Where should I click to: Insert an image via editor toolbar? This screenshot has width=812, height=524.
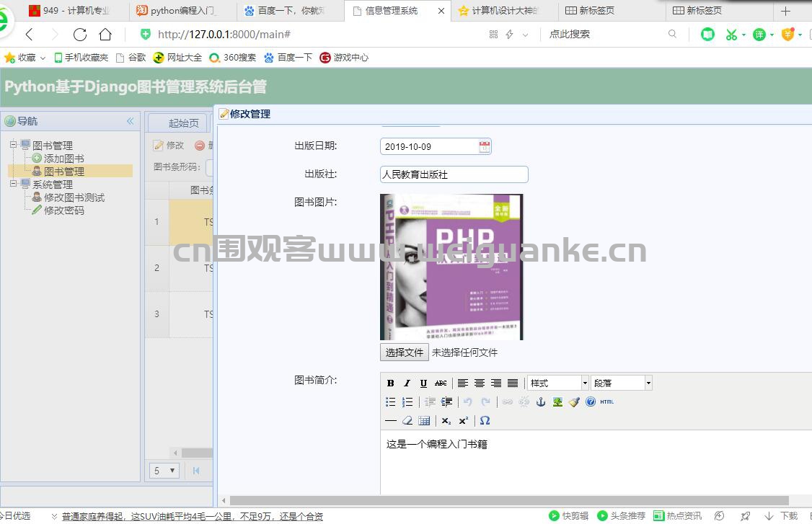coord(557,401)
